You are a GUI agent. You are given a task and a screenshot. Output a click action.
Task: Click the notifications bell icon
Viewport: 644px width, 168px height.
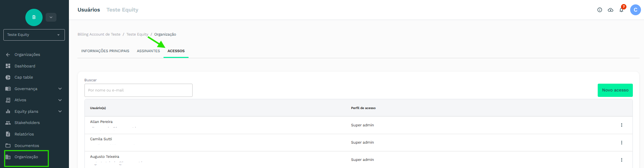pos(621,10)
